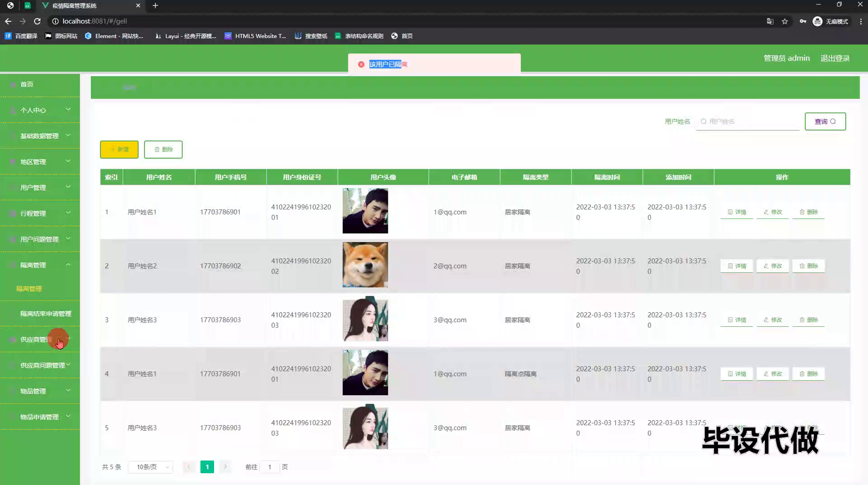Click the page jump number input
The image size is (868, 485).
coord(270,467)
